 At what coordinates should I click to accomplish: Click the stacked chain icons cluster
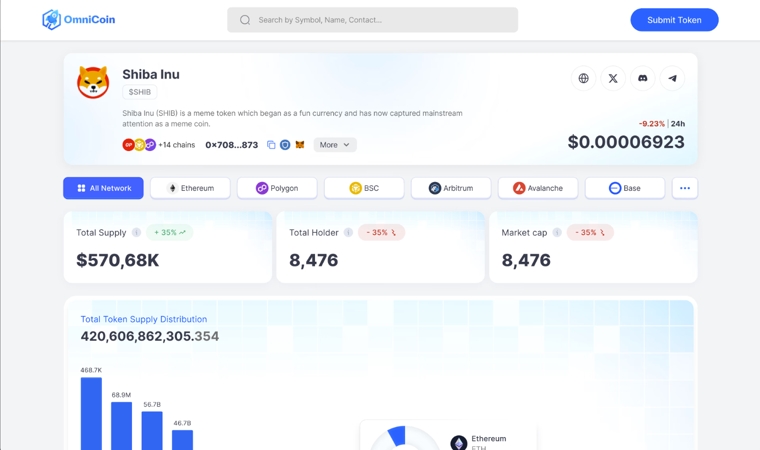[x=139, y=145]
